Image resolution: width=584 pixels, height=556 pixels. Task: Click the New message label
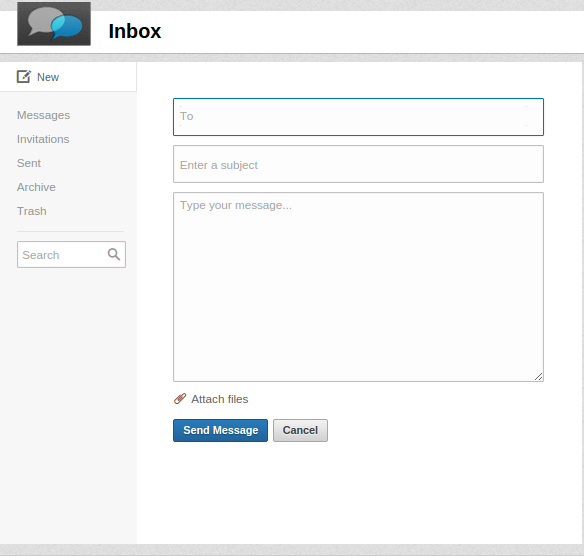point(48,77)
